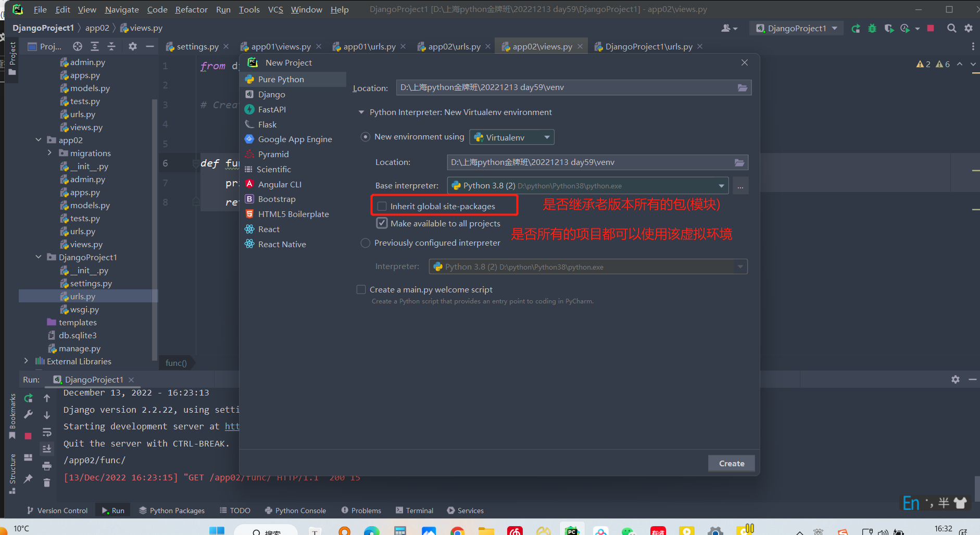Browse folder icon for top Location field
Screen dimensions: 980x535
(743, 87)
